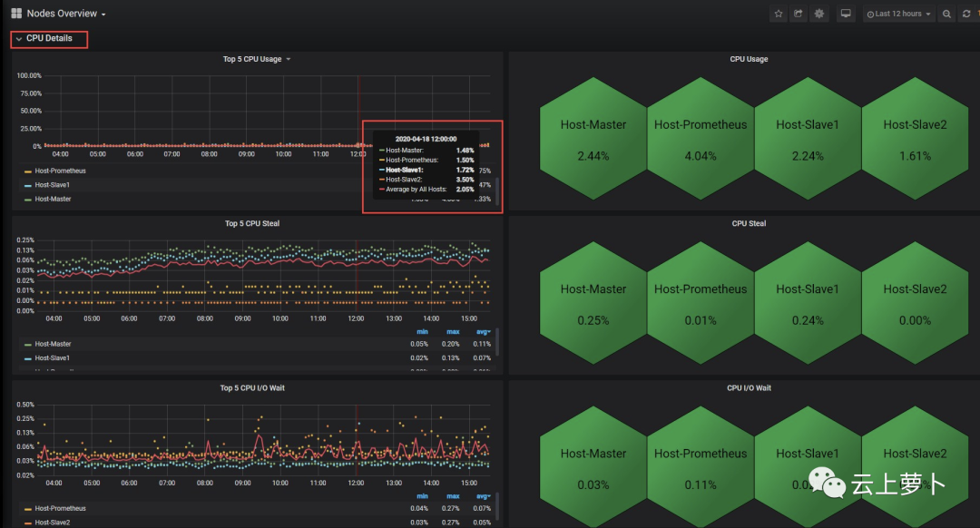
Task: Open the Nodes Overview dashboard dropdown
Action: [x=66, y=13]
